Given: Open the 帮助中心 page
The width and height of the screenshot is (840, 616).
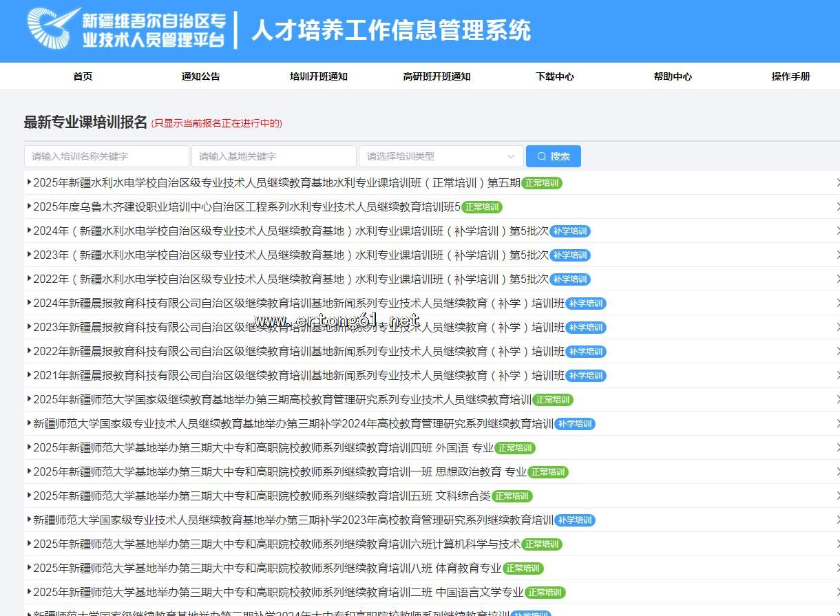Looking at the screenshot, I should pyautogui.click(x=673, y=76).
